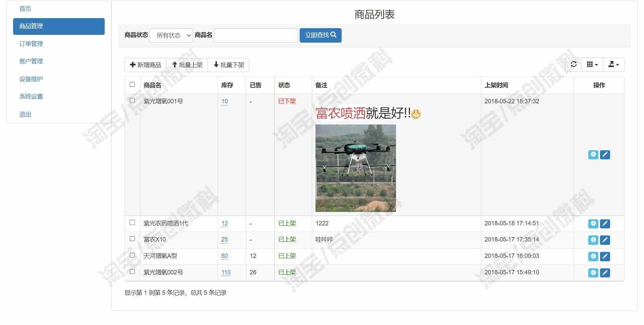Open the table columns toggle dropdown
Viewport: 644px width, 325px height.
point(592,64)
